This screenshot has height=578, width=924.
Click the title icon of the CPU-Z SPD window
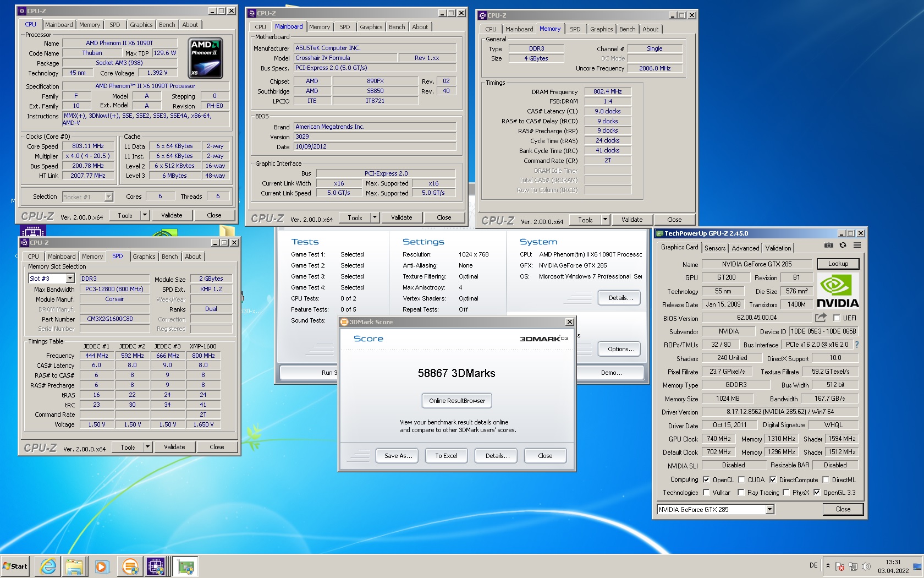(x=24, y=243)
